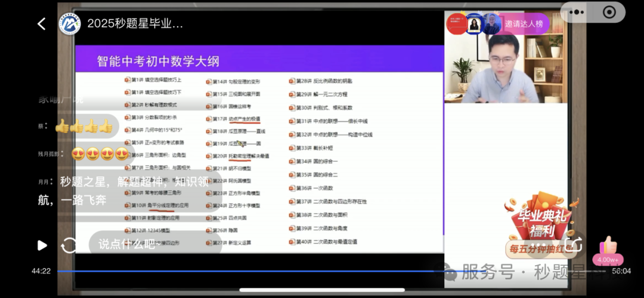Tap the 说点什么吧~ comment field
Image resolution: width=644 pixels, height=298 pixels.
(155, 244)
